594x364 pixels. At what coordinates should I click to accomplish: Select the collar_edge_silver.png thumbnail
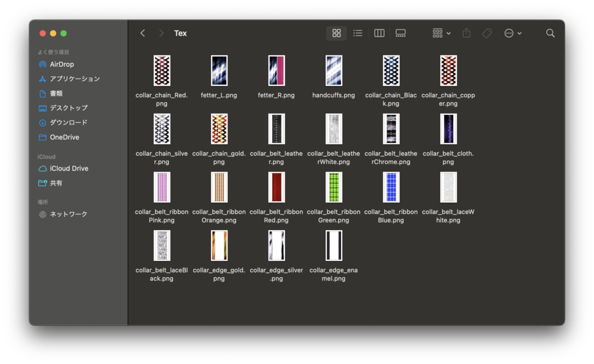tap(276, 246)
